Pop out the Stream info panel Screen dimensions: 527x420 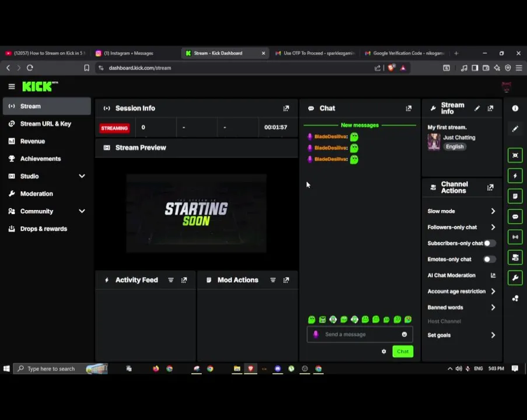(490, 108)
